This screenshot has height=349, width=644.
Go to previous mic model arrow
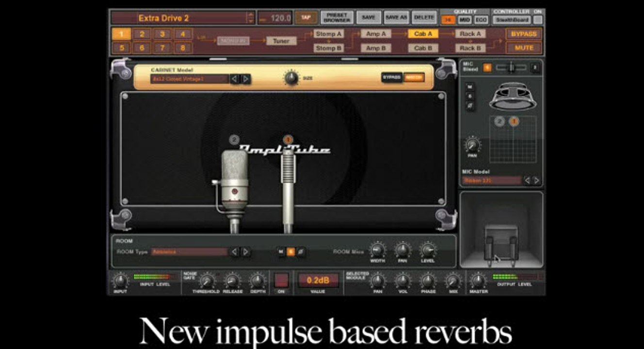pyautogui.click(x=527, y=180)
